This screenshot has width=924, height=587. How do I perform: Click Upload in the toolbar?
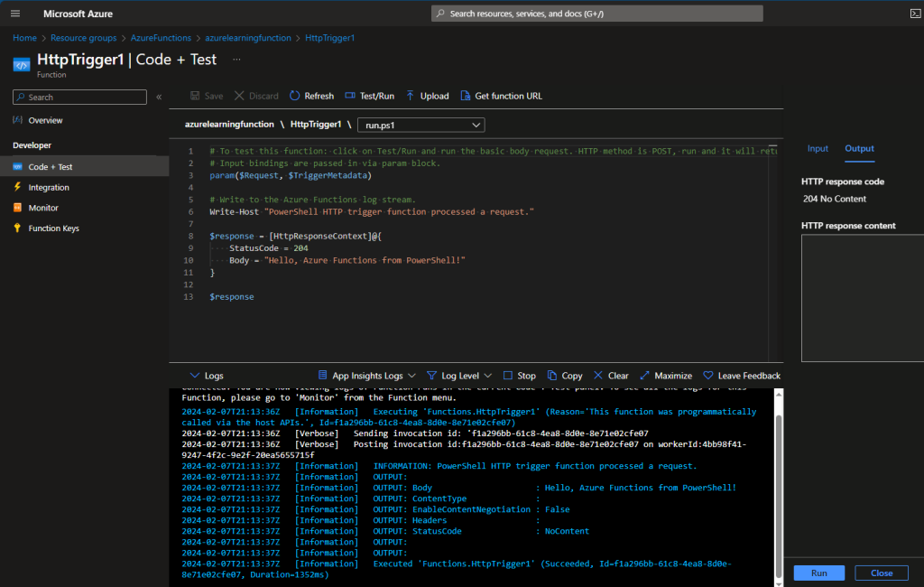[434, 96]
